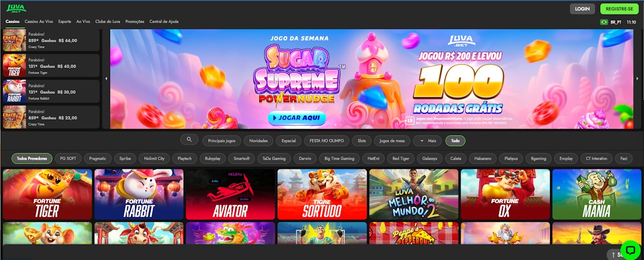644x260 pixels.
Task: Open Ao Vivo section
Action: [x=83, y=21]
